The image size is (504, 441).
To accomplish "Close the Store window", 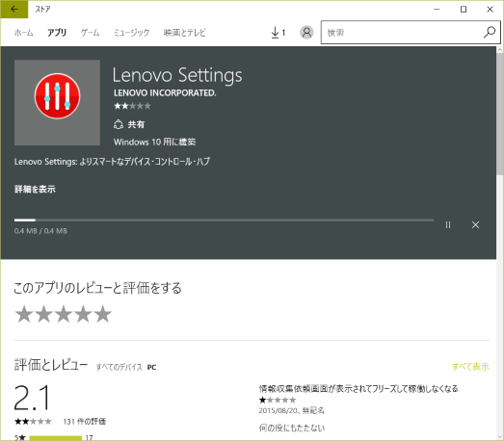I will point(490,10).
